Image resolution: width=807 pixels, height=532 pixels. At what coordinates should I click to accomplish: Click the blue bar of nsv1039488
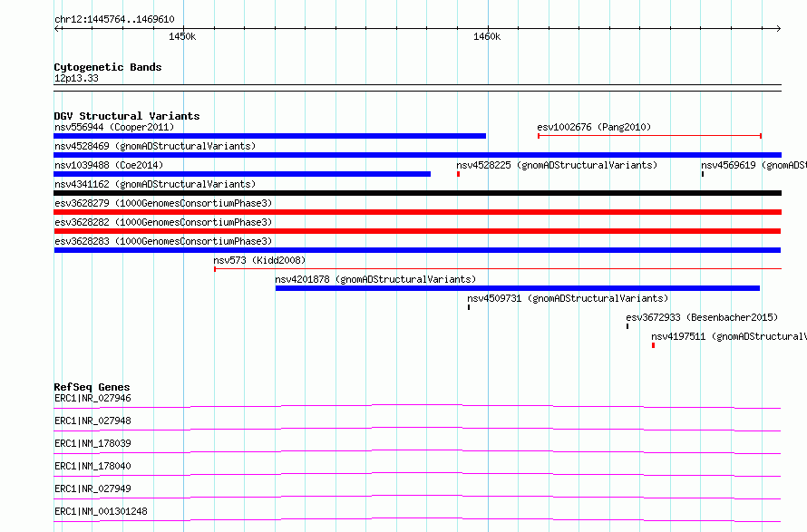(242, 174)
